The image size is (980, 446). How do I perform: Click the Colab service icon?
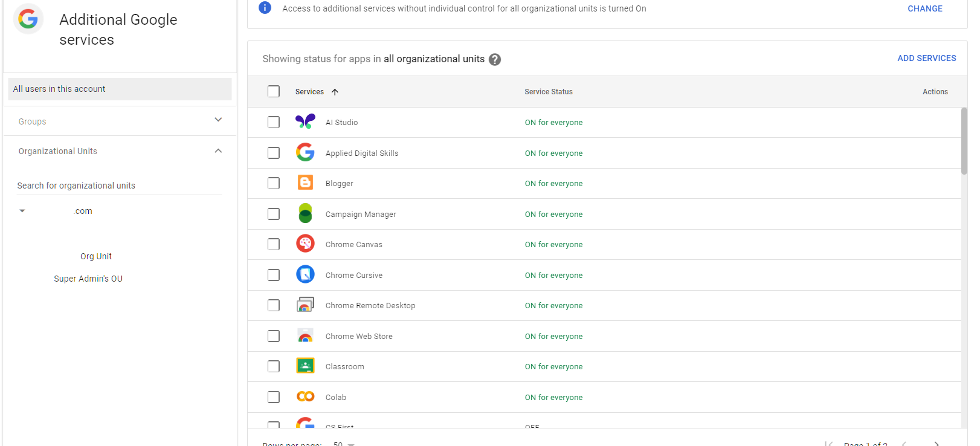(x=305, y=396)
